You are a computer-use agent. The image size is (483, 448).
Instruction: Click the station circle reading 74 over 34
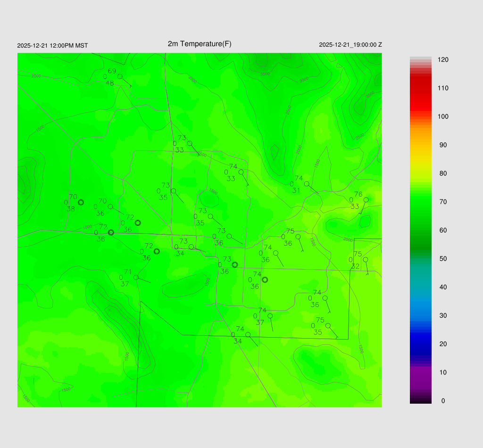pyautogui.click(x=248, y=334)
